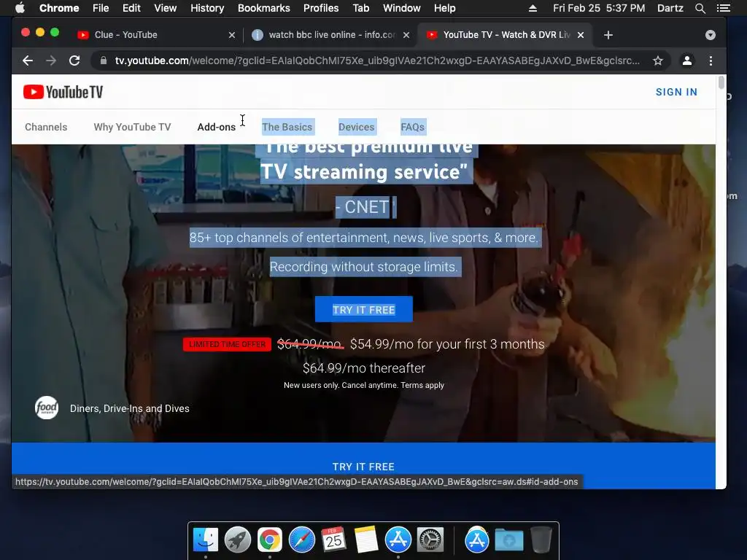Close the watch bbc live online tab
Image resolution: width=747 pixels, height=560 pixels.
pyautogui.click(x=406, y=35)
